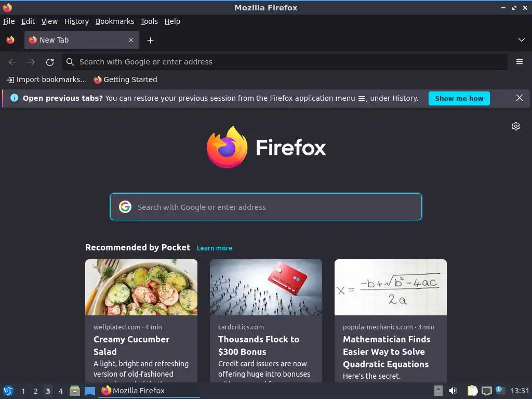Screen dimensions: 532x399
Task: Open the update notifier tray icon
Action: pos(500,390)
